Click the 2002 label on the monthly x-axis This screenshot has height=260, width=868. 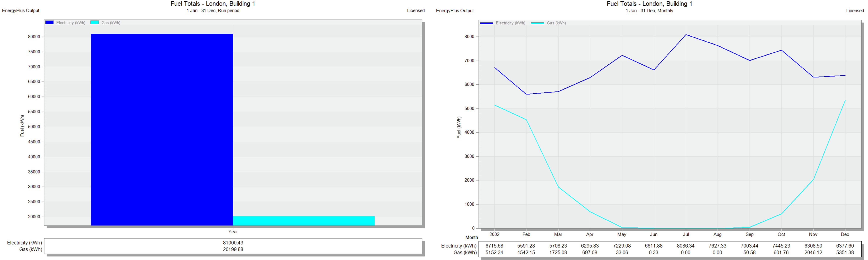494,234
